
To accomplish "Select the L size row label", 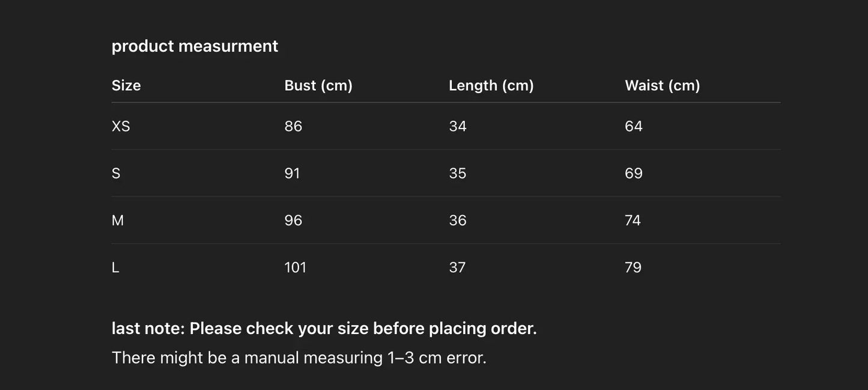I will point(115,267).
